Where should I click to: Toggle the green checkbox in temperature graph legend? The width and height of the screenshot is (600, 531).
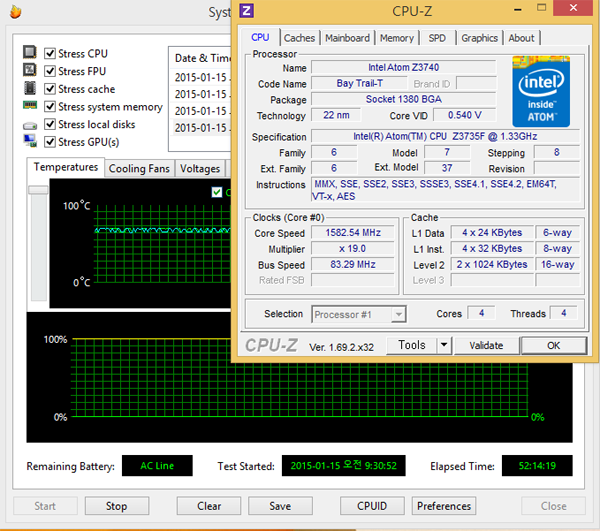(217, 192)
